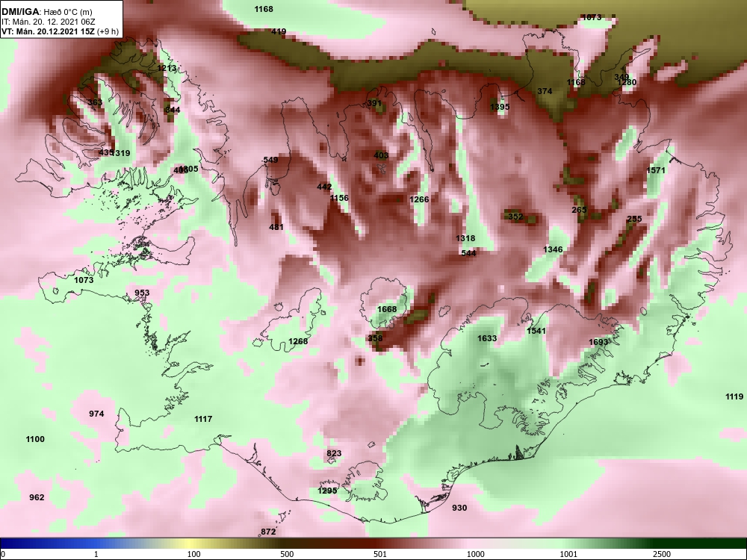Select the 953 value

pyautogui.click(x=142, y=293)
